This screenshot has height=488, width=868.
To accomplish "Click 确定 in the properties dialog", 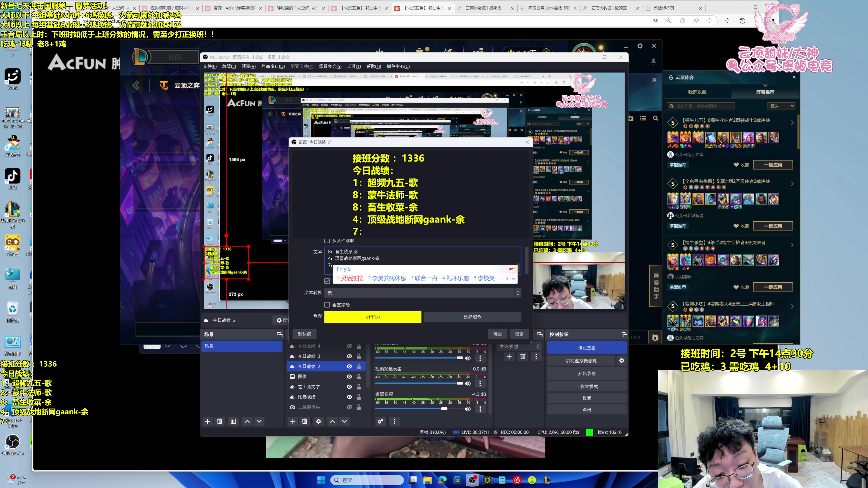I will pyautogui.click(x=497, y=334).
